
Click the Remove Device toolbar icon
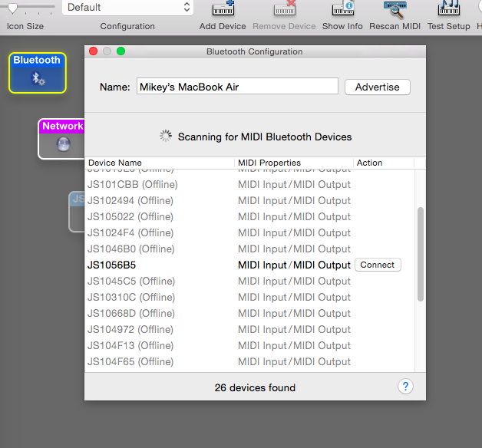[285, 10]
